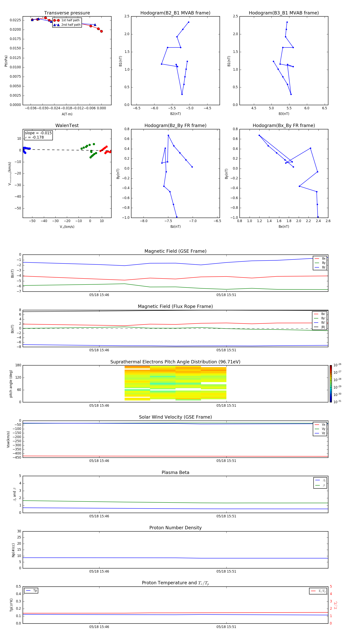Click the pitch angle heatmap data block
The width and height of the screenshot is (351, 644).
pyautogui.click(x=175, y=383)
